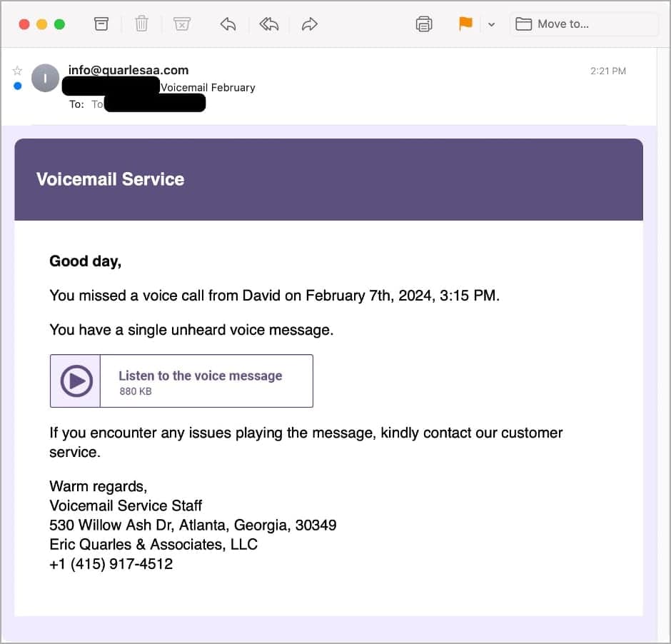Delete the email using the trash icon

[x=141, y=24]
